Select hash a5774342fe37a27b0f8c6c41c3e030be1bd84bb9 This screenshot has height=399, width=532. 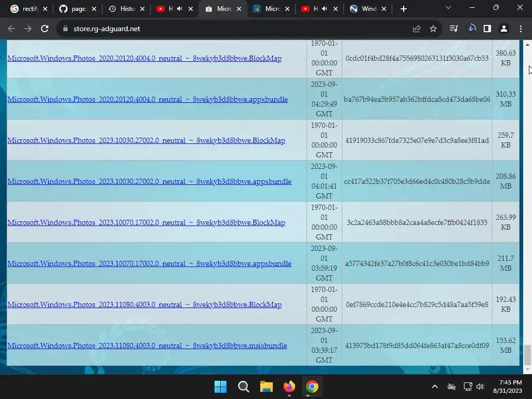pyautogui.click(x=417, y=263)
